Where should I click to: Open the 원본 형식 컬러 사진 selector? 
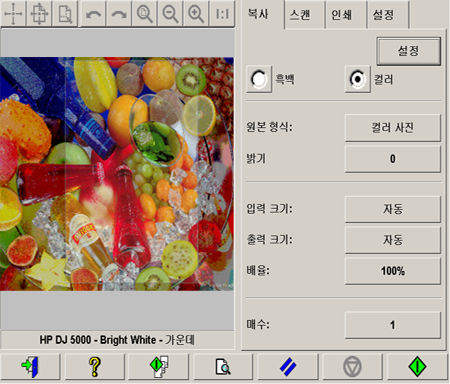pyautogui.click(x=393, y=128)
